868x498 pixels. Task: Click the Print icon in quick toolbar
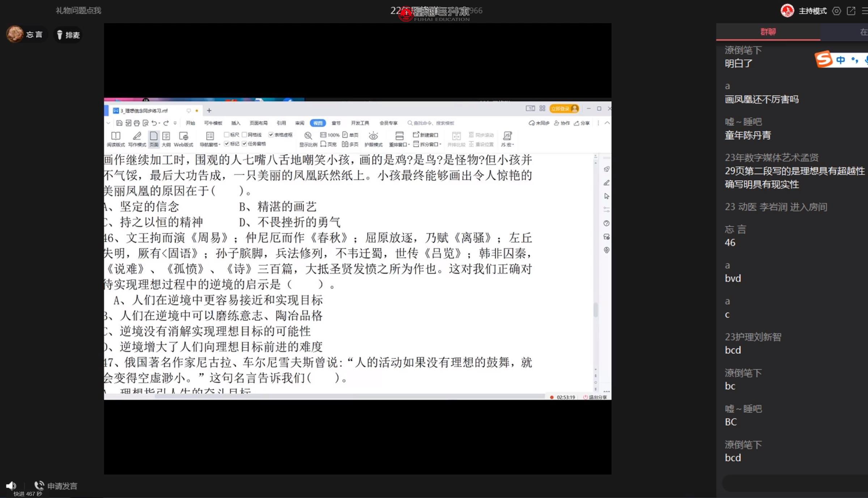tap(137, 123)
